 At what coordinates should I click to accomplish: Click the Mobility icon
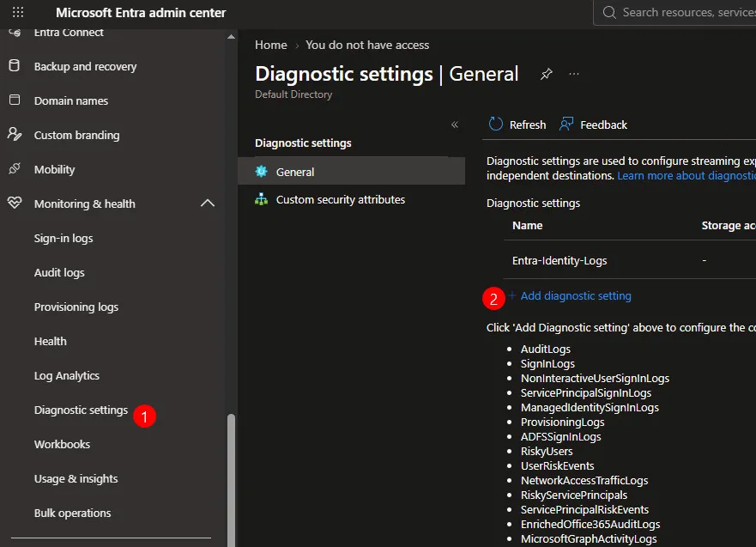click(x=15, y=168)
